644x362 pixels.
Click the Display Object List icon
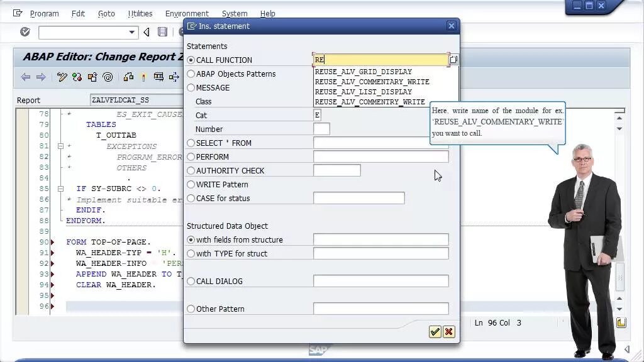tap(174, 77)
